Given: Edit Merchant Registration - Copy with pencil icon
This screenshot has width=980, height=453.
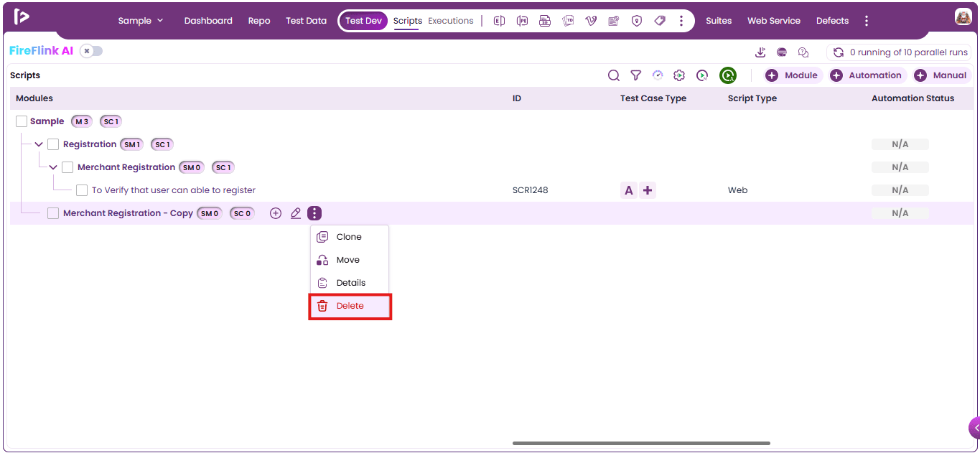Looking at the screenshot, I should coord(295,213).
